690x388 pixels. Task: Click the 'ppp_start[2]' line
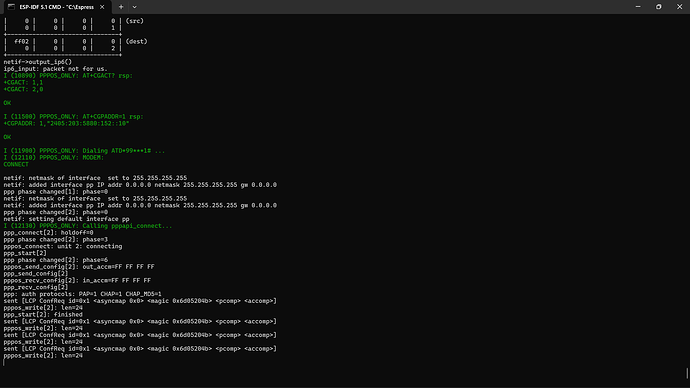tap(25, 253)
